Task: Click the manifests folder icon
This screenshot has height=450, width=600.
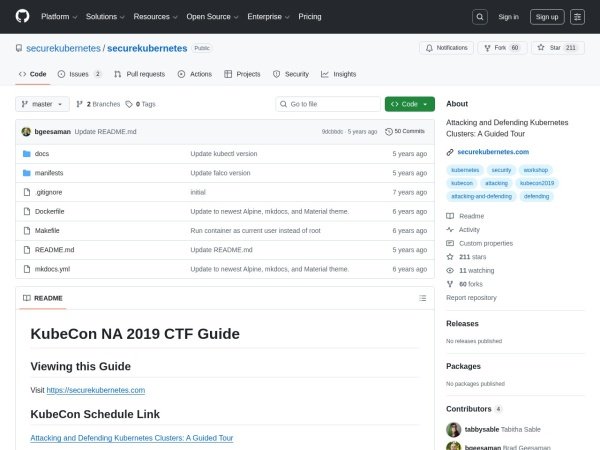Action: [26, 173]
